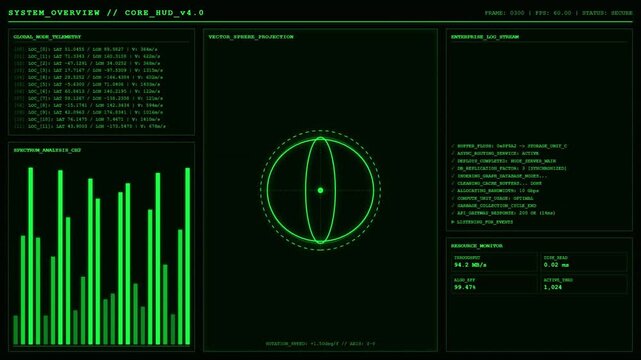Click the center dot of the vector sphere
The width and height of the screenshot is (641, 360).
pos(320,190)
